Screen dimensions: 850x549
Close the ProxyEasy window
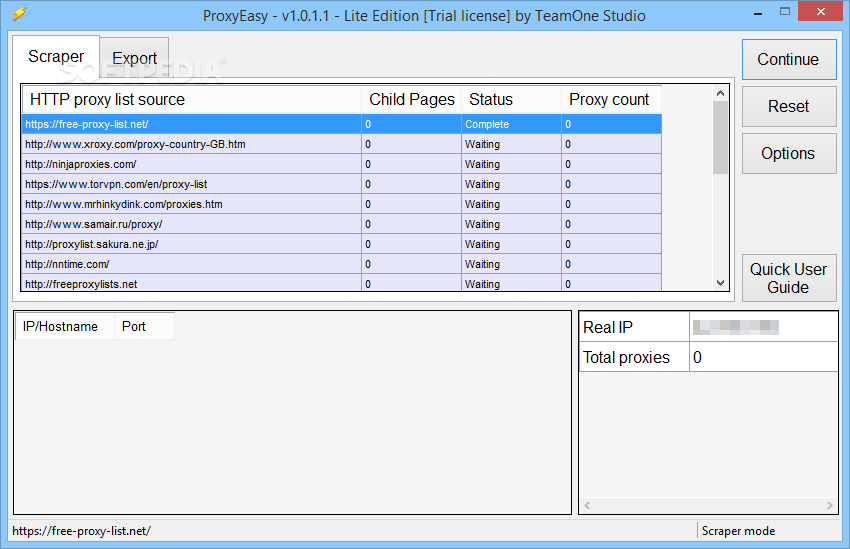click(821, 11)
